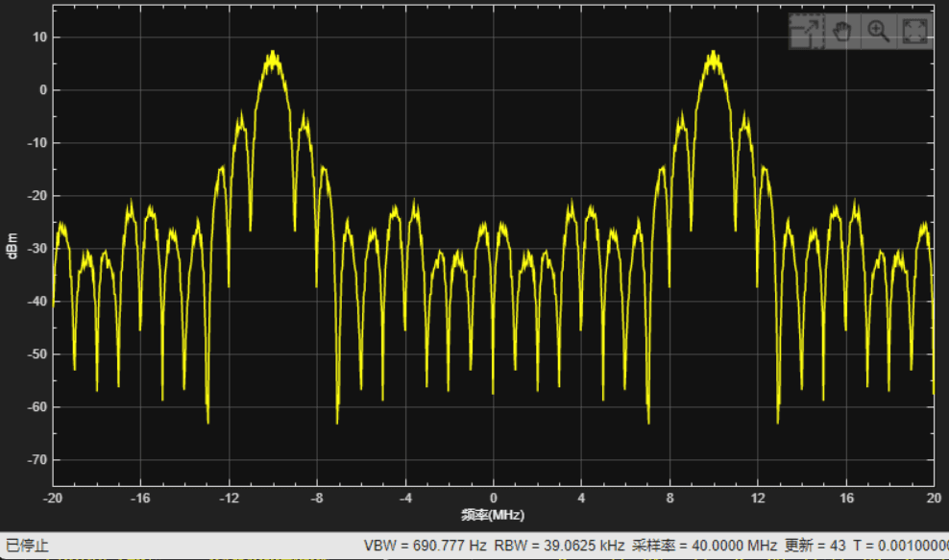
Task: Maximize the axes with the expand icon
Action: tap(914, 31)
